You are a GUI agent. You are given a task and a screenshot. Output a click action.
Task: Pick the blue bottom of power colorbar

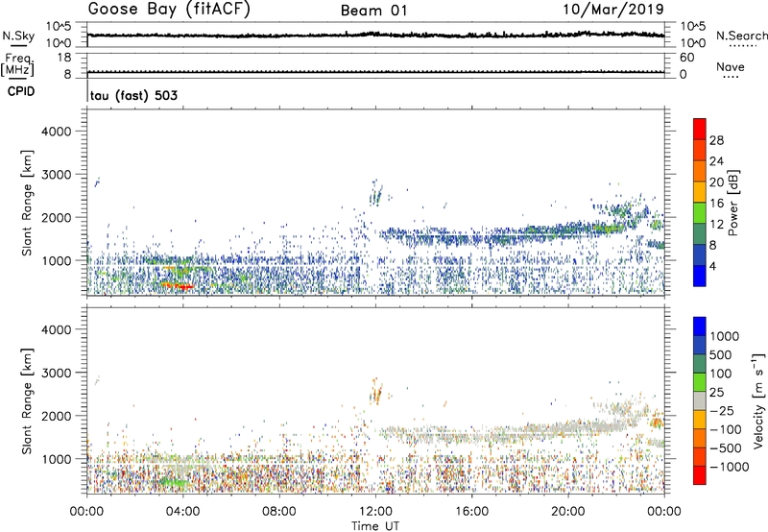[x=700, y=276]
